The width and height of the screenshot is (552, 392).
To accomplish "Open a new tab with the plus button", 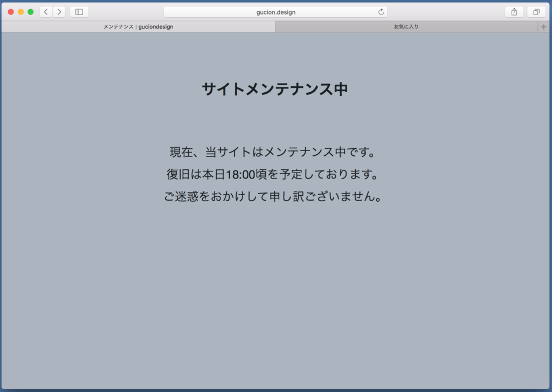I will pos(544,27).
